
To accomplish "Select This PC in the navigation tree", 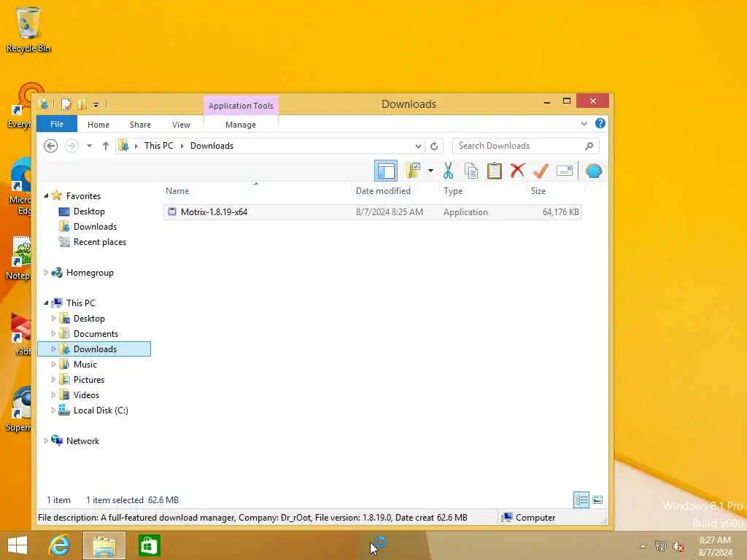I will (80, 303).
